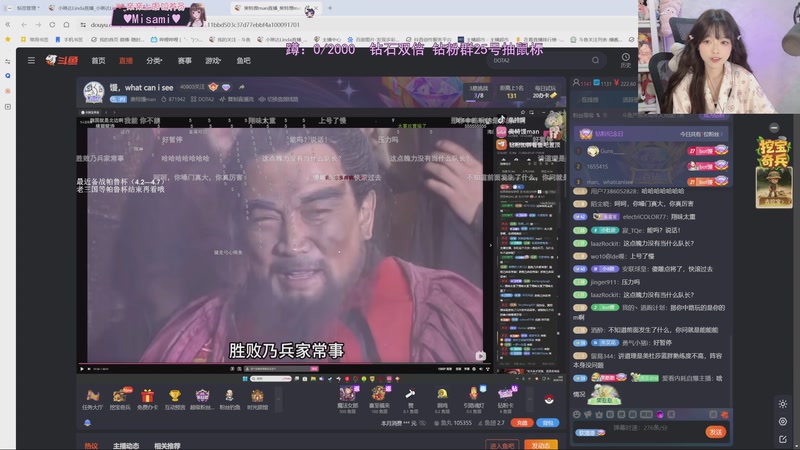The width and height of the screenshot is (800, 450).
Task: Open the 挖宝奇兵 floating promo card
Action: 774,172
